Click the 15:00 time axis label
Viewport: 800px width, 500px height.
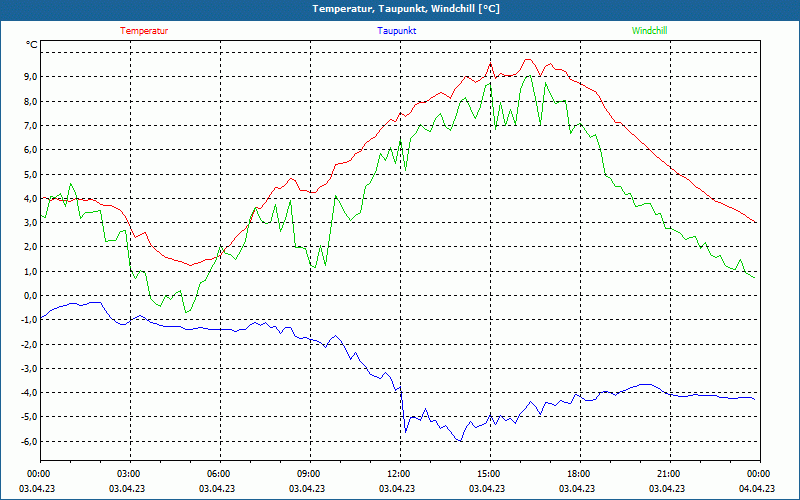tap(490, 474)
